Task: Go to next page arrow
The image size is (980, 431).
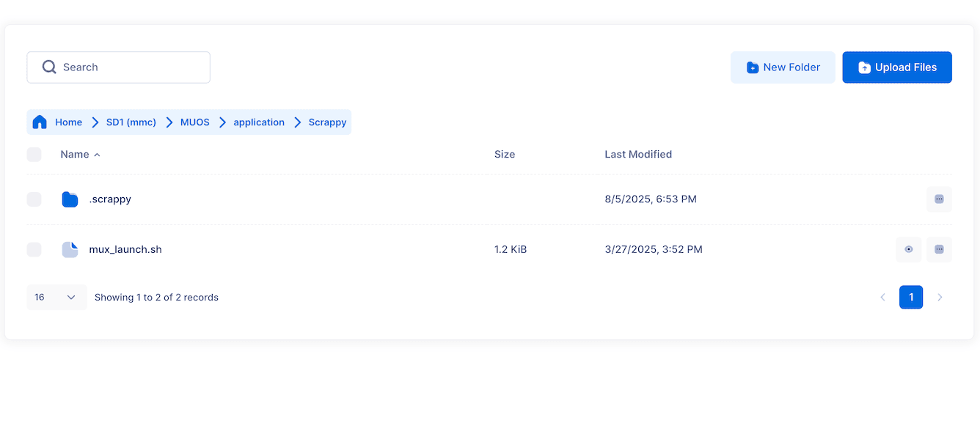Action: 940,297
